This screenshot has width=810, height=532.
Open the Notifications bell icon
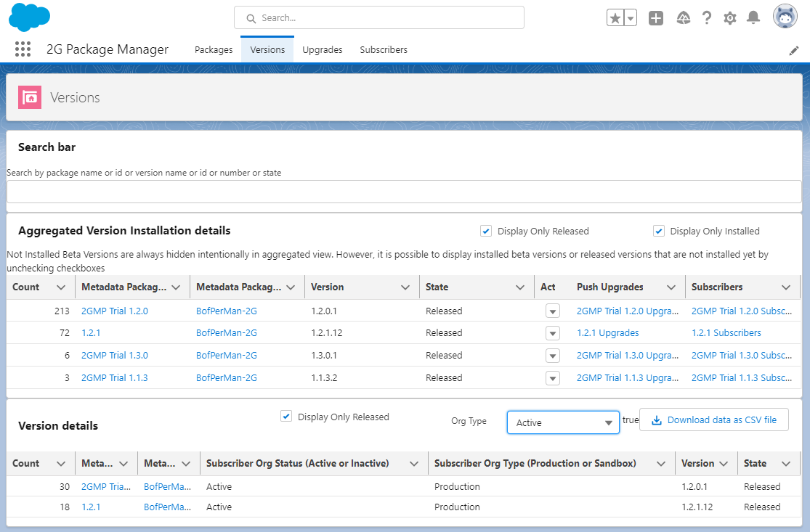pos(753,18)
